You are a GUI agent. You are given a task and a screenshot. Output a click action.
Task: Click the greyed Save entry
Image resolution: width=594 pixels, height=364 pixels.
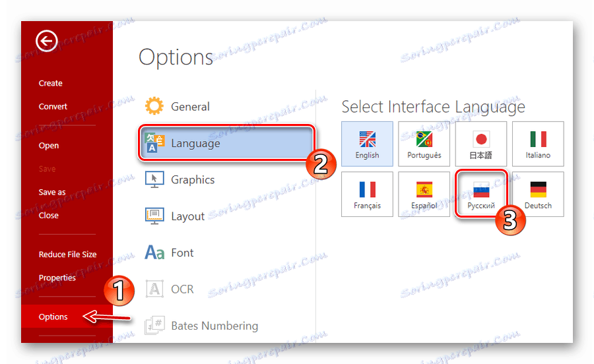(x=47, y=169)
